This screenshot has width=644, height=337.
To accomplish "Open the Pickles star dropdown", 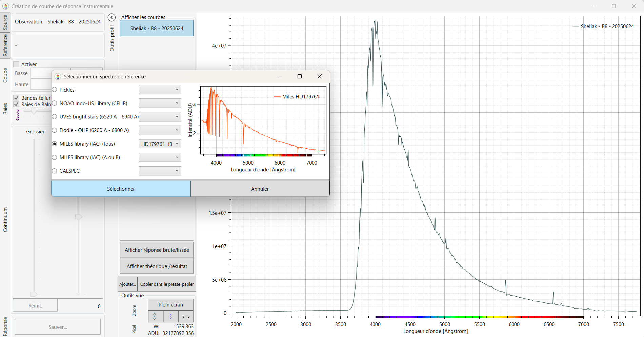I will pos(160,90).
